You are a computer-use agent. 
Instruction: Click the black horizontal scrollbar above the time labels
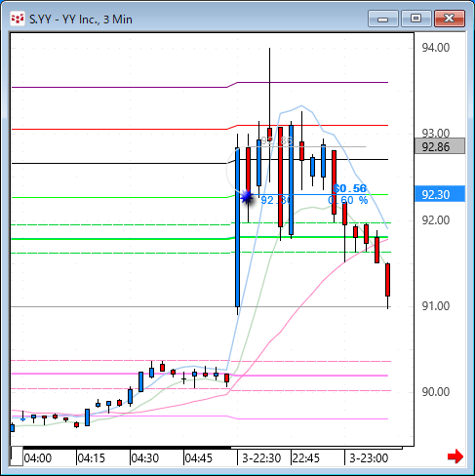point(127,448)
